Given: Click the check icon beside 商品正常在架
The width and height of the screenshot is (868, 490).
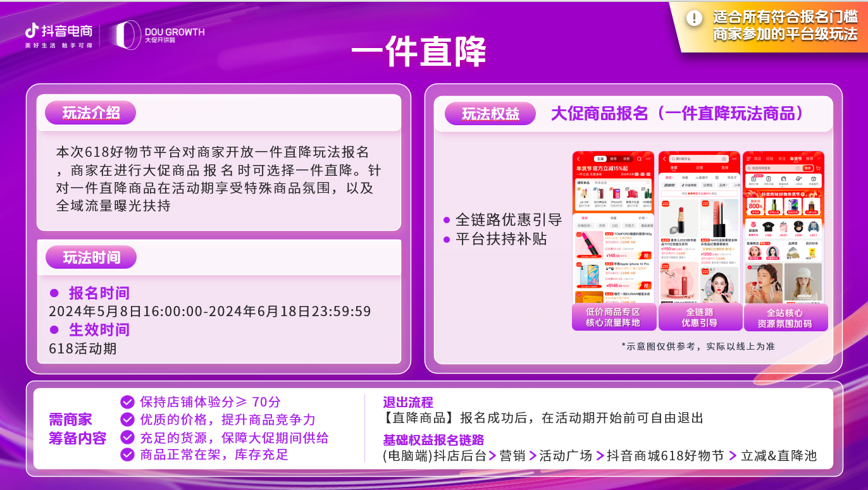Looking at the screenshot, I should click(x=127, y=455).
